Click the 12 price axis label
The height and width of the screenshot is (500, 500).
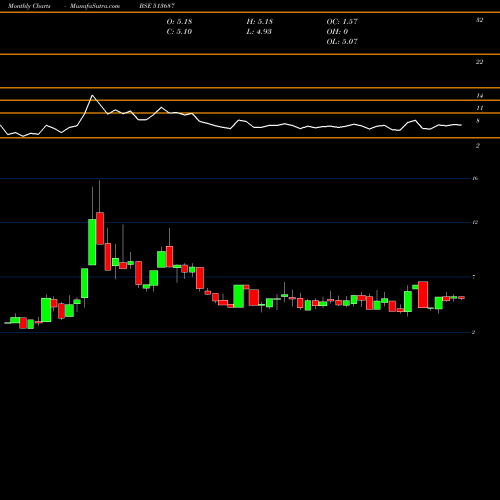tap(475, 222)
